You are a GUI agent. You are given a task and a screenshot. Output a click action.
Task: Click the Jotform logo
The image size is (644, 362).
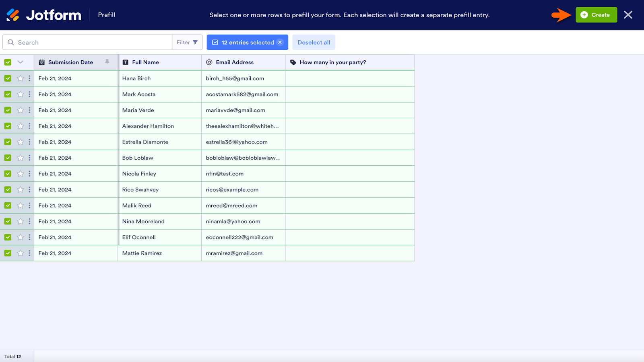click(44, 15)
